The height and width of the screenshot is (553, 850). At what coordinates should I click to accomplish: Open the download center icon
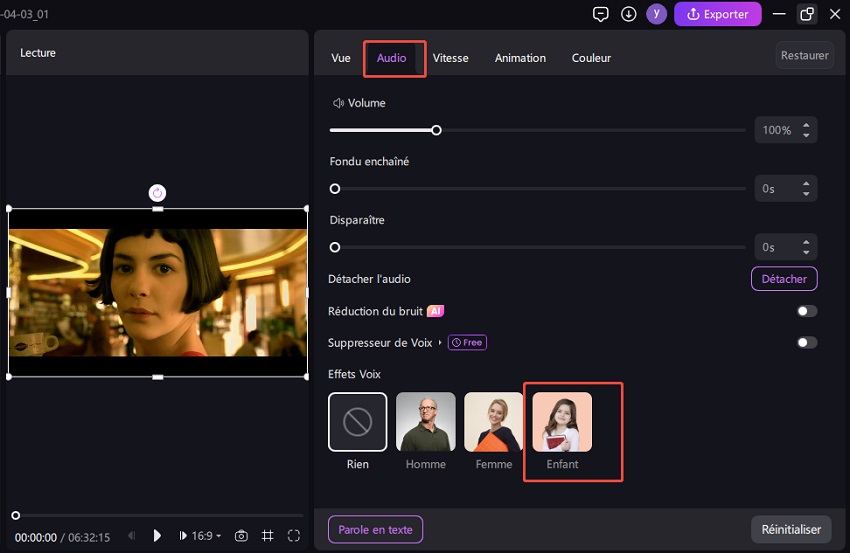coord(629,14)
